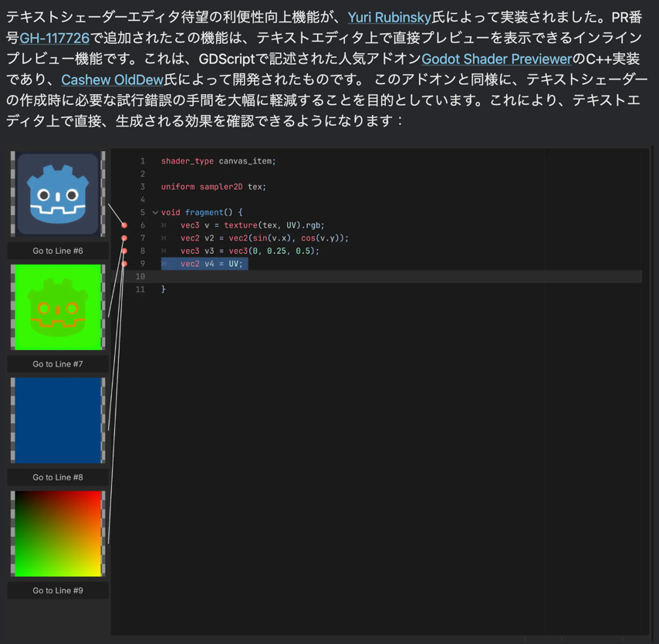Follow the Godot Shader Previewer addon link
The image size is (659, 644).
[x=496, y=59]
